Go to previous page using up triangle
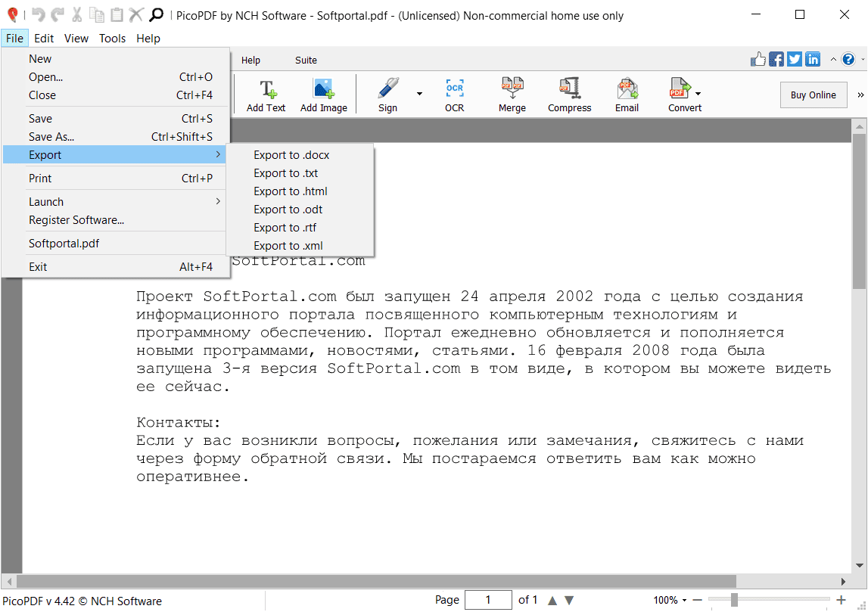 tap(552, 601)
